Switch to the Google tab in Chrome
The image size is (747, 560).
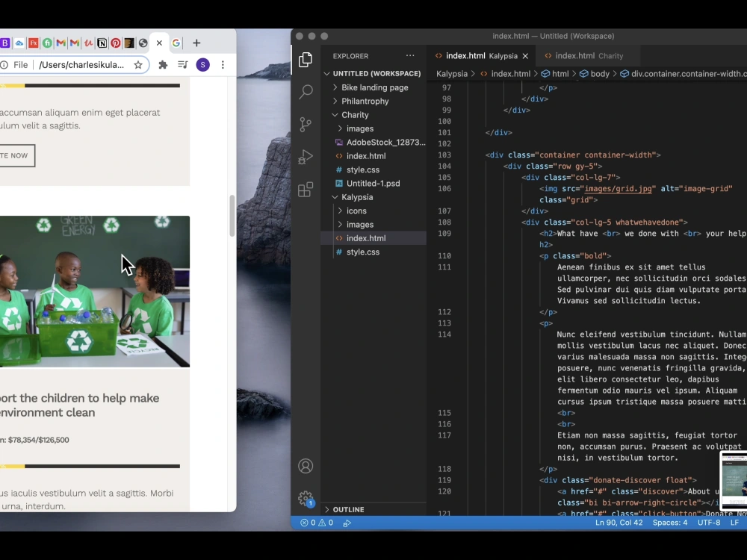[176, 43]
